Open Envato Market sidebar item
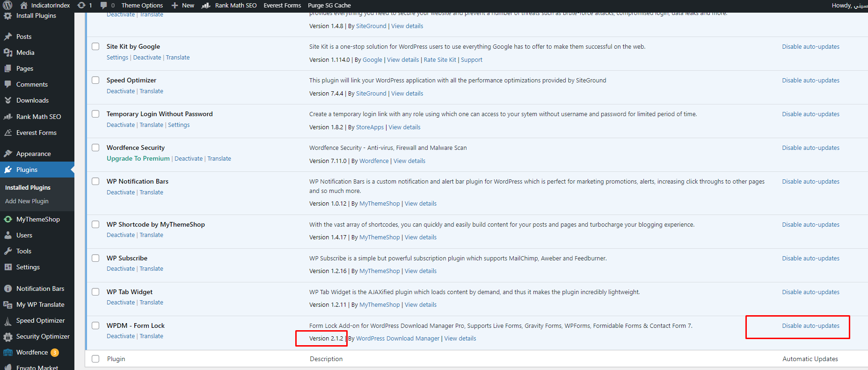Image resolution: width=868 pixels, height=370 pixels. [37, 367]
